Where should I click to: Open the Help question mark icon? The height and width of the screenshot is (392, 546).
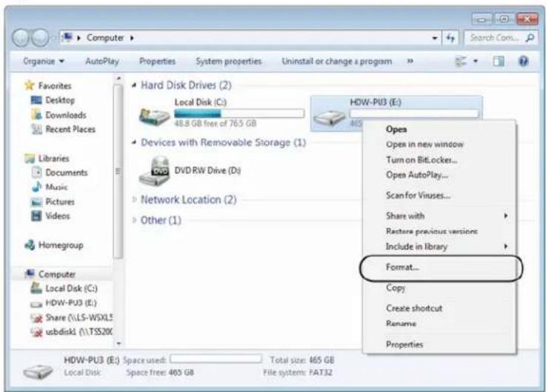[523, 62]
